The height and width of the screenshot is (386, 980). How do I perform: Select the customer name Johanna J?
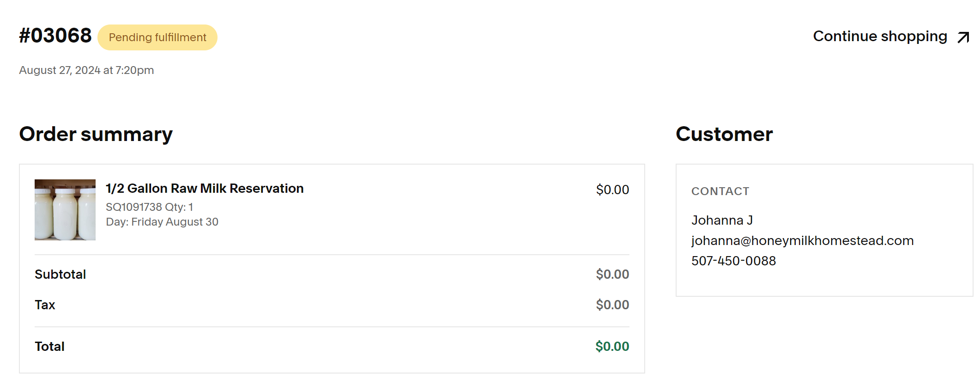tap(722, 220)
